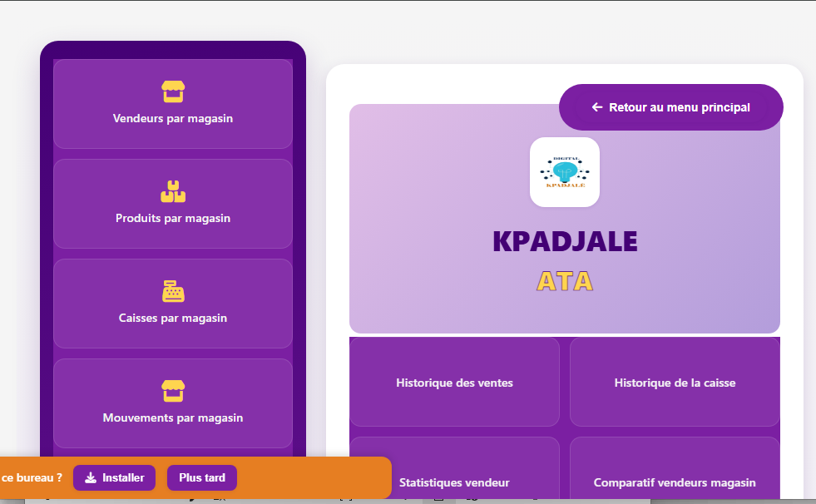Open the Caisses par magasin card
The width and height of the screenshot is (816, 504).
point(173,304)
